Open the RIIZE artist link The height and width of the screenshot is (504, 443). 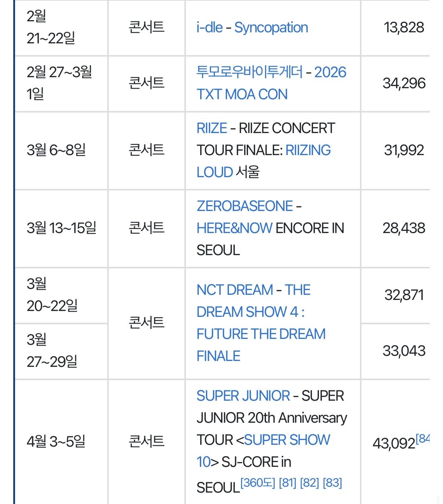coord(212,128)
